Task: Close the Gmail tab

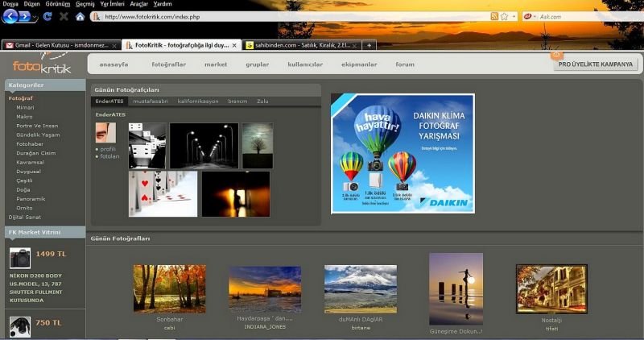Action: click(x=114, y=46)
